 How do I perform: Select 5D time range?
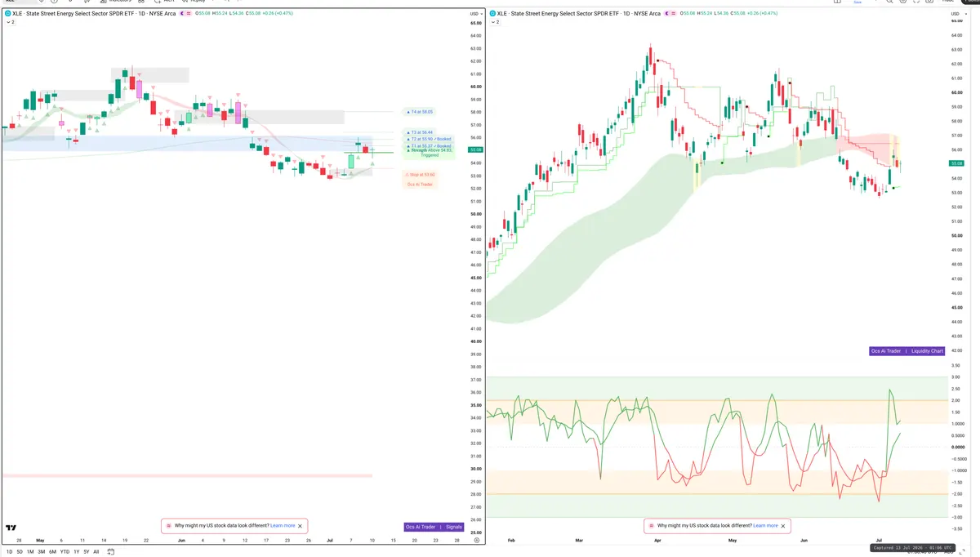coord(20,552)
